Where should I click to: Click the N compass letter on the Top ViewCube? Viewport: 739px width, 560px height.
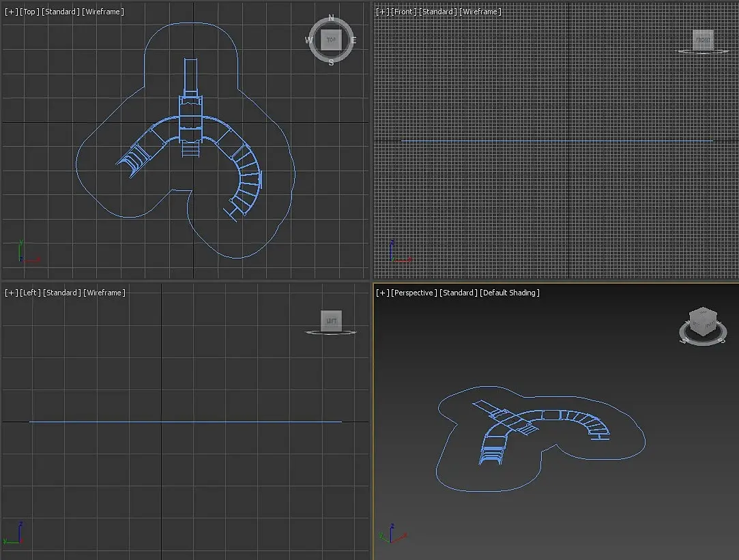point(331,18)
